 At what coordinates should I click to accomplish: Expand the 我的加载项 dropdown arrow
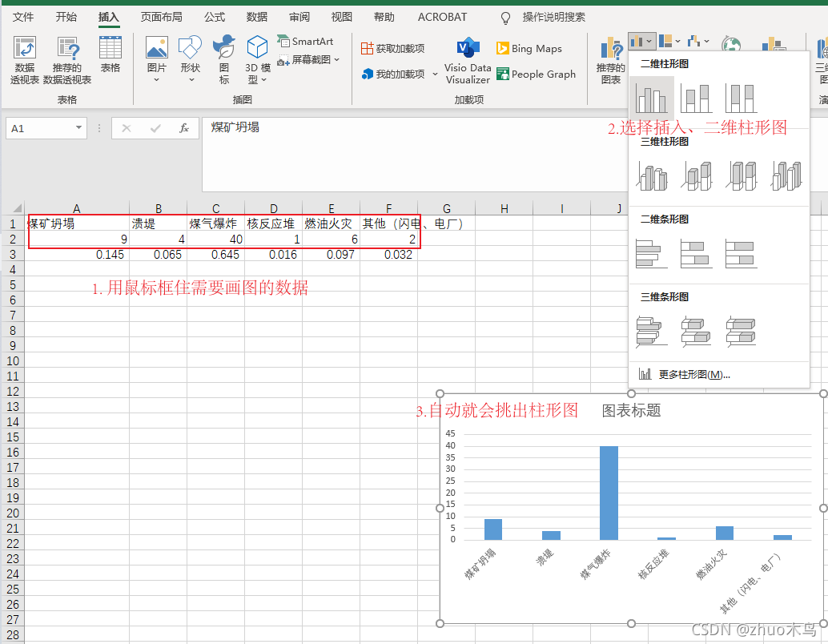coord(435,74)
